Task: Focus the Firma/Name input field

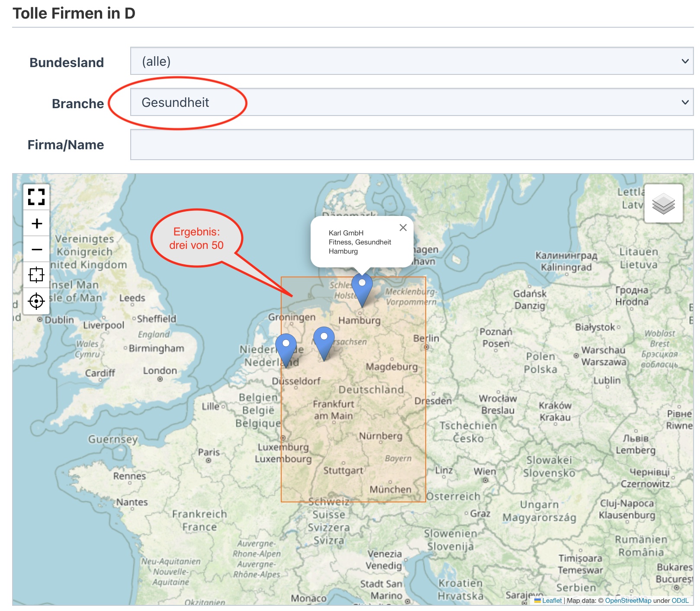Action: pos(412,145)
